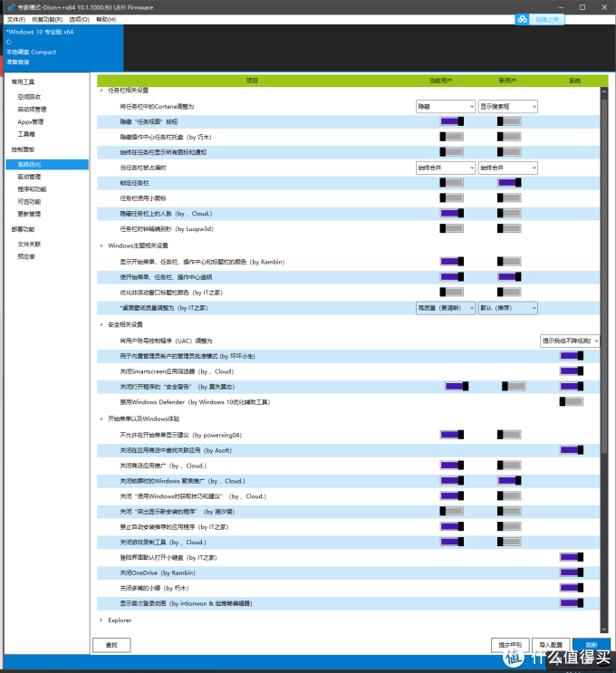616x673 pixels.
Task: Toggle new-user switch for 关闭打开程序的"安全警告"
Action: coord(514,387)
